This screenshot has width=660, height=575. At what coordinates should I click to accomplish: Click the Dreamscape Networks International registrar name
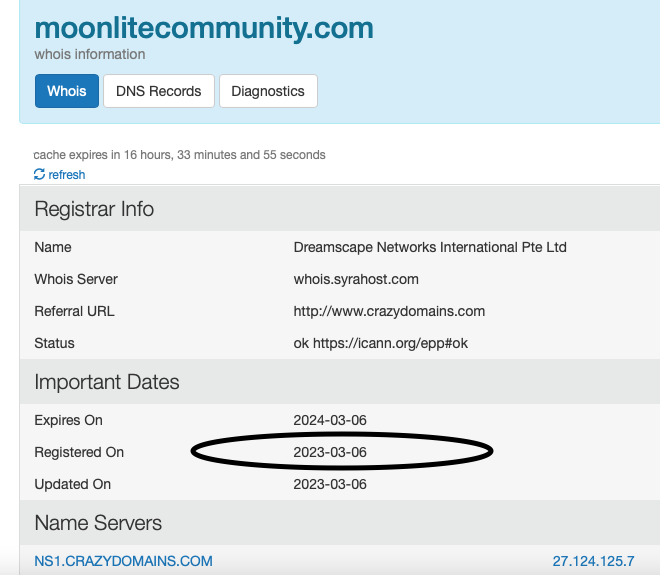[430, 247]
